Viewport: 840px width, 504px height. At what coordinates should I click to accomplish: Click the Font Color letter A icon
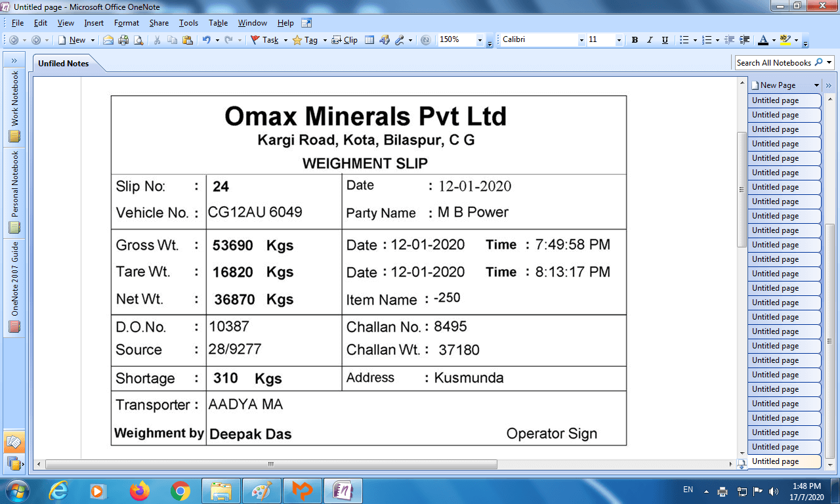click(x=763, y=40)
